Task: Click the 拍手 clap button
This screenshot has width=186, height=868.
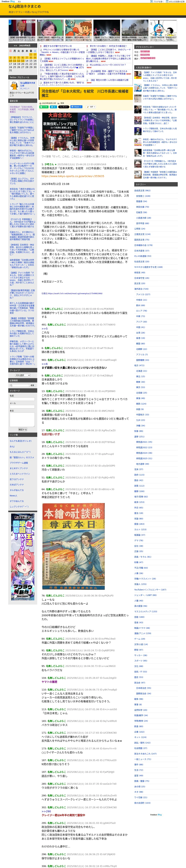Action: point(91,107)
